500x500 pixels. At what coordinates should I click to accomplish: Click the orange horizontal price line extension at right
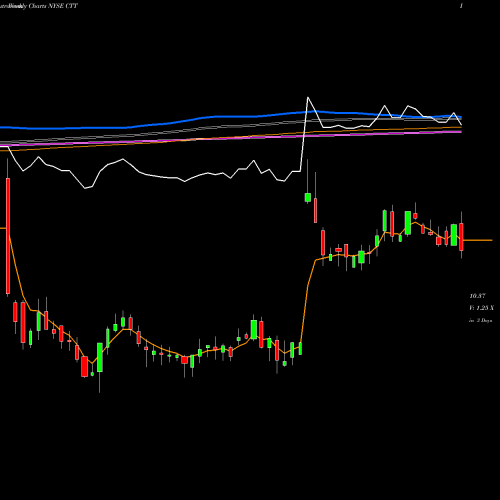pos(478,240)
